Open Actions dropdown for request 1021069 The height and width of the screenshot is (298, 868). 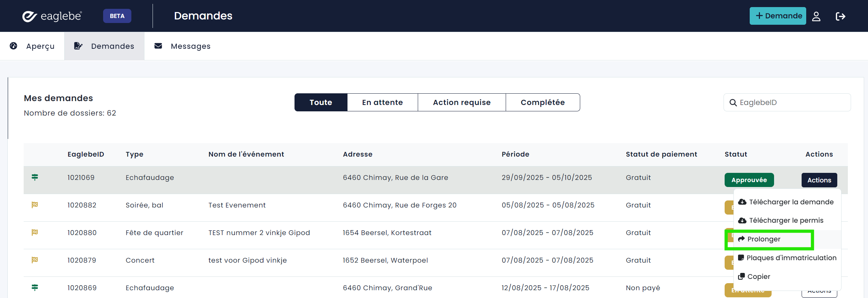point(819,180)
